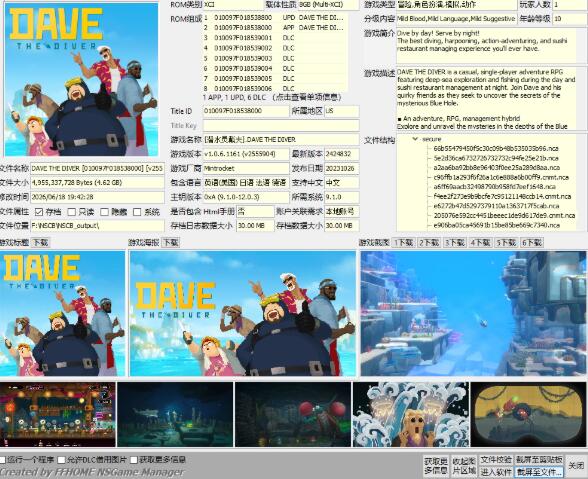Select the file ending in 7340.nca

(496, 225)
